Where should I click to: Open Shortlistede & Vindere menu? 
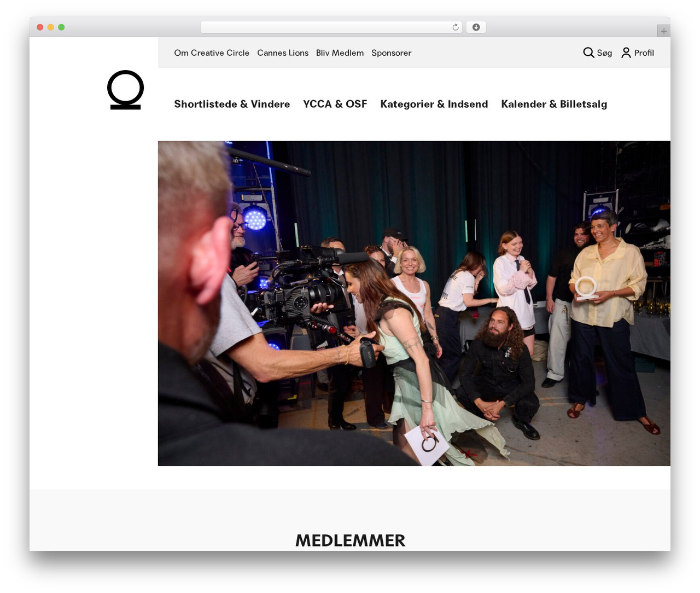point(232,104)
